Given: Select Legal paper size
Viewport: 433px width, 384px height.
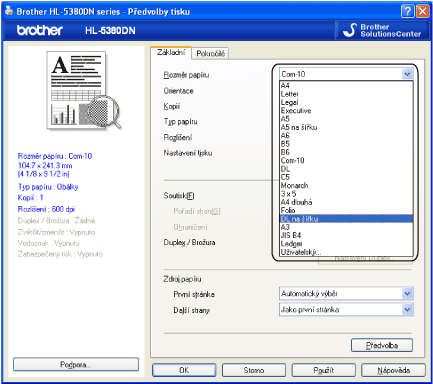Looking at the screenshot, I should click(x=346, y=102).
